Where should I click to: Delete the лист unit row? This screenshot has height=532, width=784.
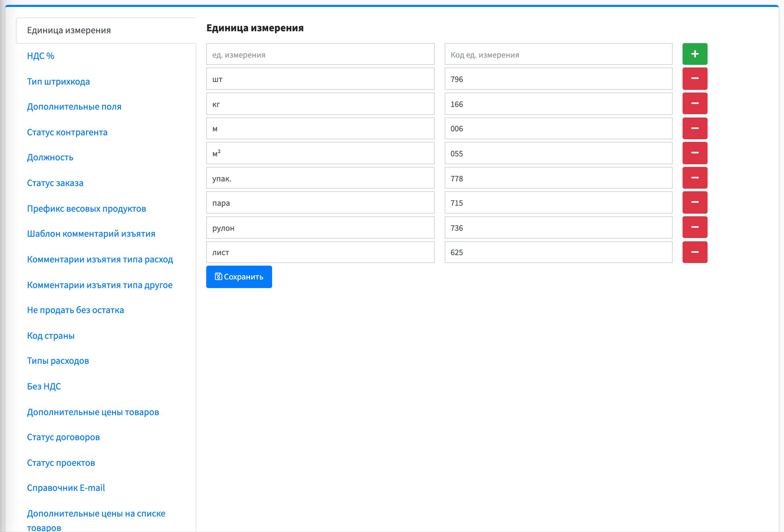click(x=695, y=252)
